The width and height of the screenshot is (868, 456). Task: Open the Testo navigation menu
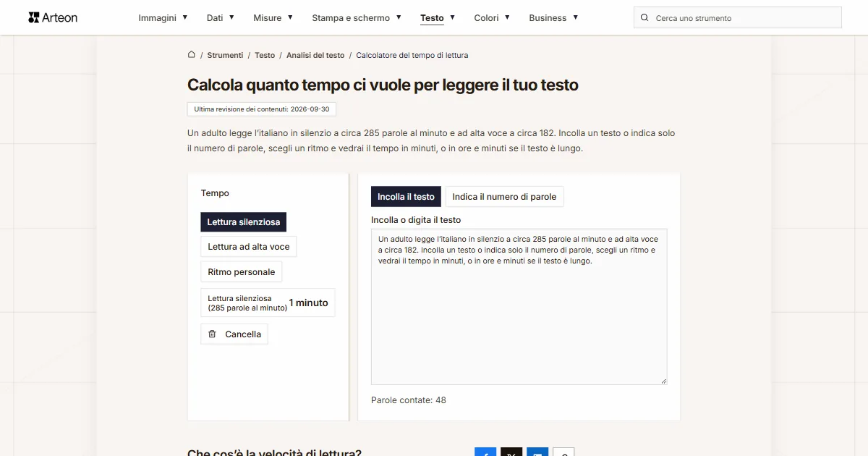tap(438, 17)
